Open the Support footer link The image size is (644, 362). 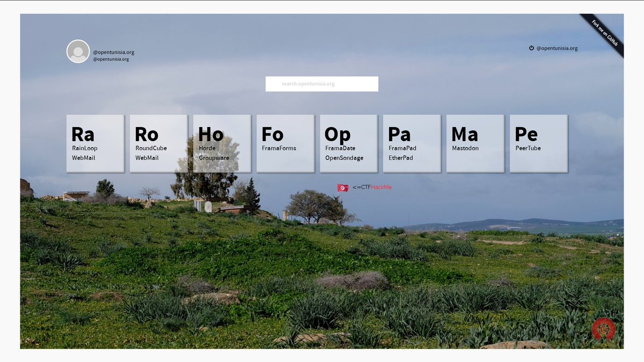pos(137,218)
